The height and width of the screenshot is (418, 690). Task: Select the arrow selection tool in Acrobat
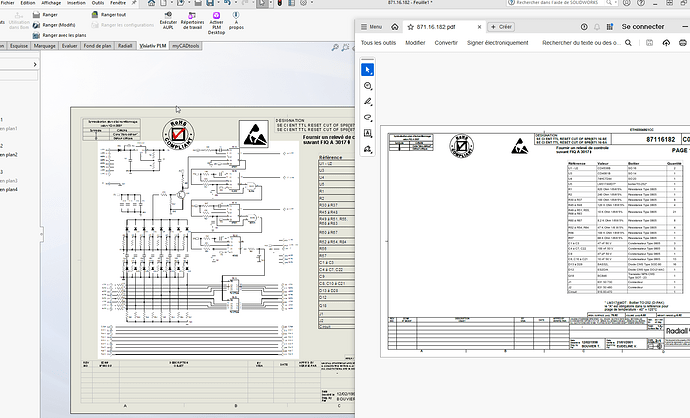click(367, 70)
